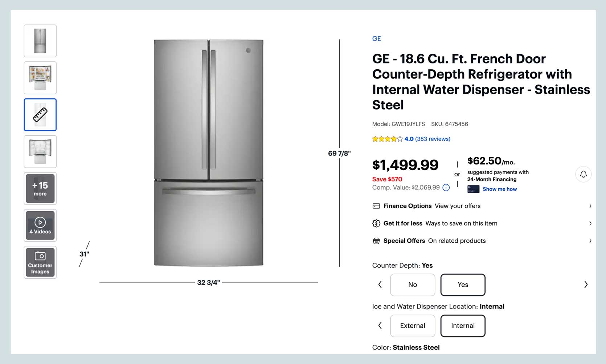Select Counter Depth option Yes
Viewport: 606px width, 364px height.
463,285
